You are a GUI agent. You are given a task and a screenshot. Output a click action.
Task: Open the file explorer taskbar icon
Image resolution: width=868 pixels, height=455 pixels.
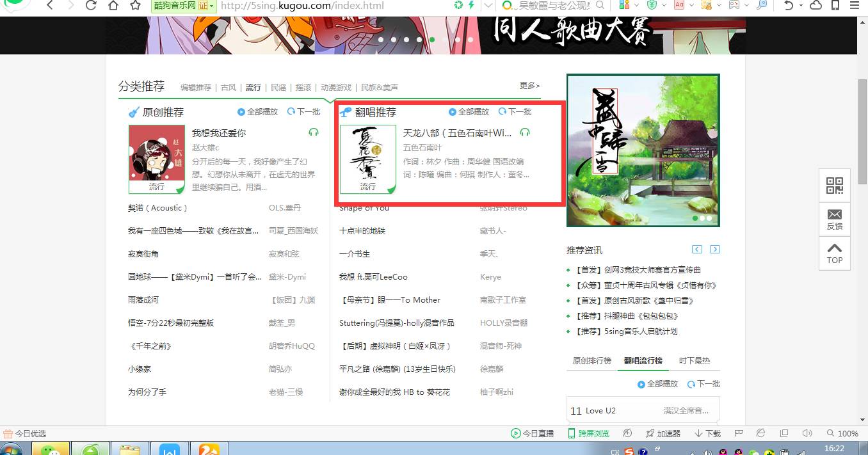coord(130,449)
